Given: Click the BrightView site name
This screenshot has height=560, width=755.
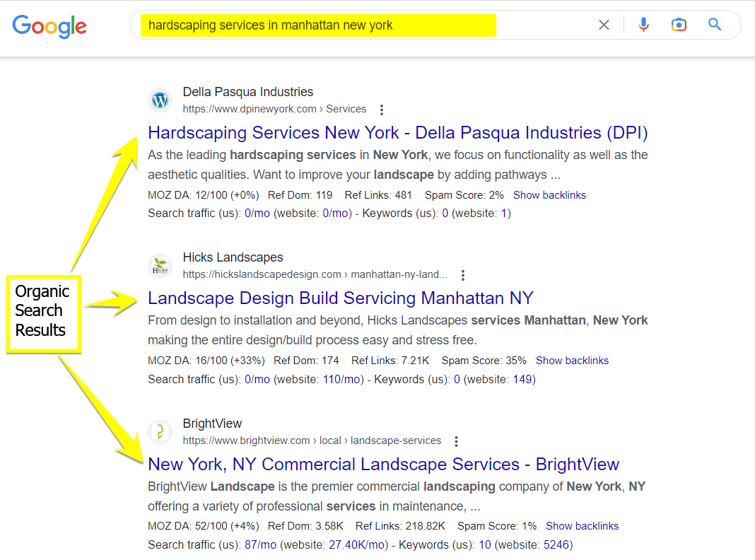Looking at the screenshot, I should click(x=212, y=424).
